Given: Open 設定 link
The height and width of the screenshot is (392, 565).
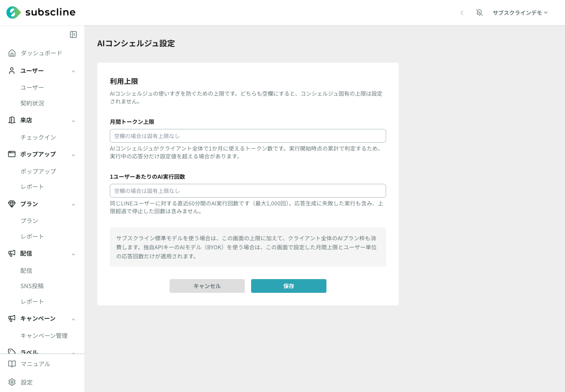Looking at the screenshot, I should click(27, 382).
